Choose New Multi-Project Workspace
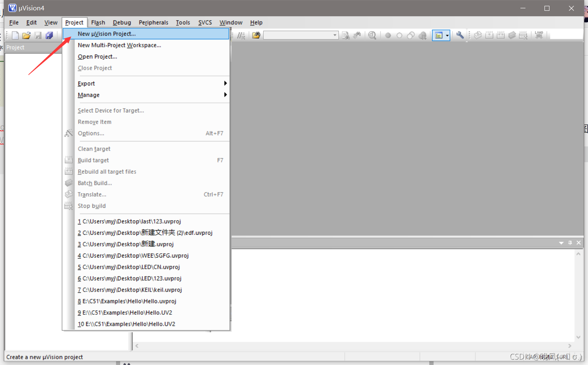This screenshot has width=588, height=365. [x=146, y=45]
